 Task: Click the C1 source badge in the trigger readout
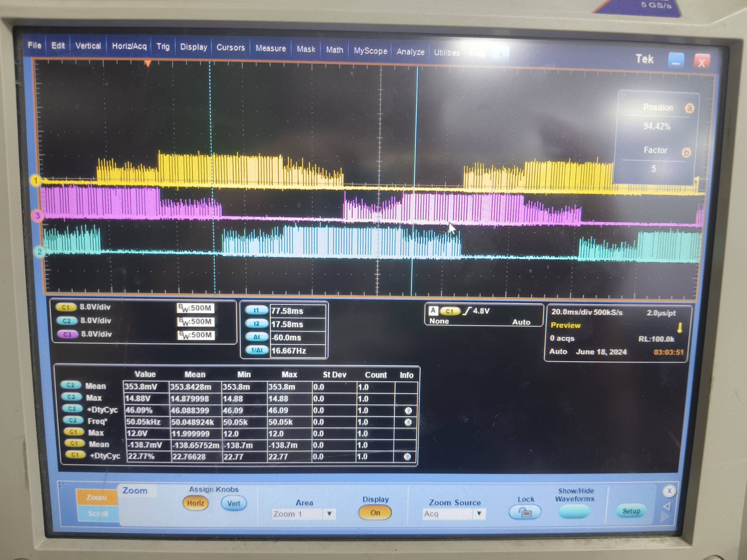tap(449, 311)
